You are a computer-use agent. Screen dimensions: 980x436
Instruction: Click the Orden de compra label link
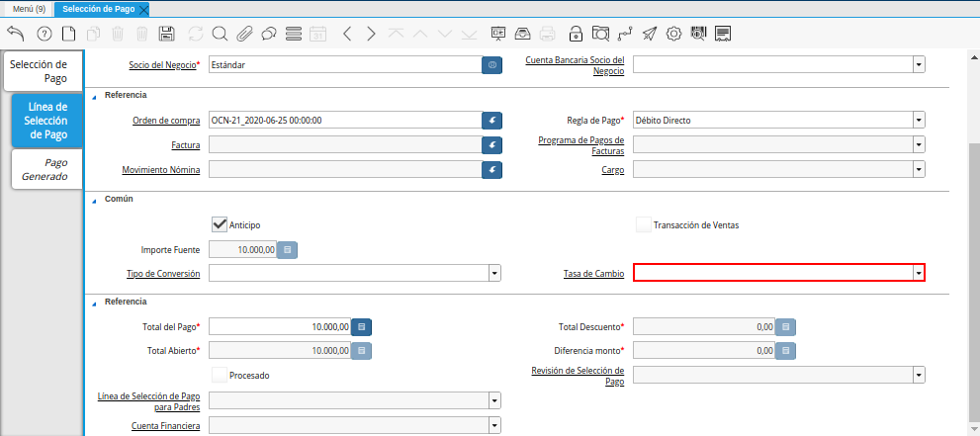(x=166, y=121)
